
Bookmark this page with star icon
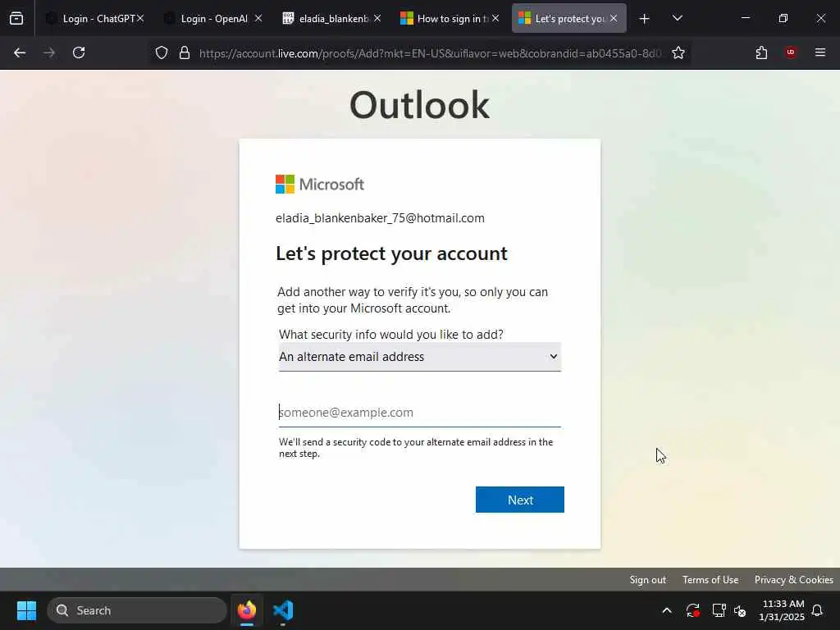point(678,52)
